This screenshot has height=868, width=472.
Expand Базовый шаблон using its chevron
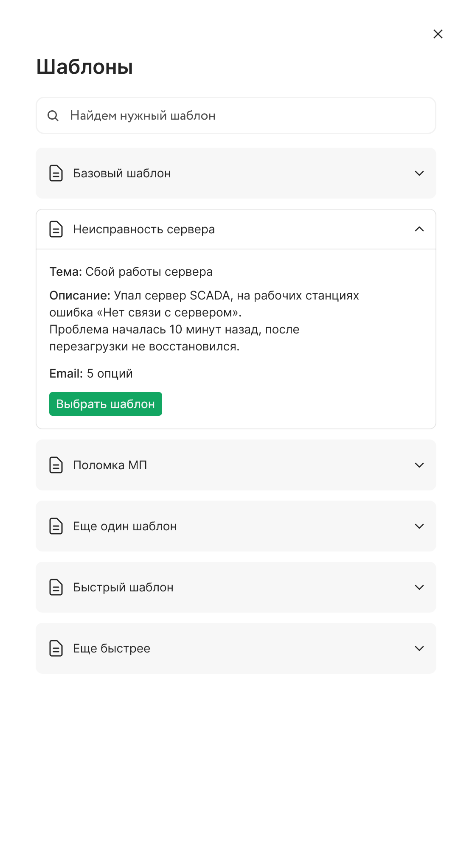point(419,173)
